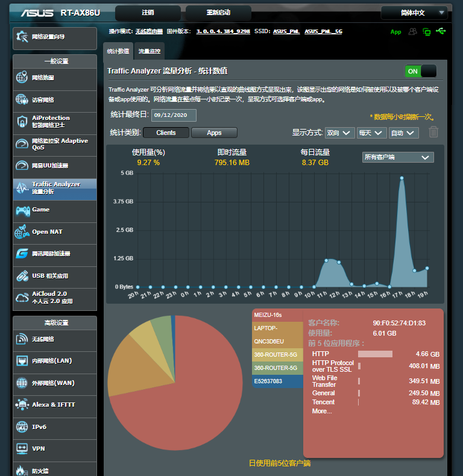Click the 795.16 MB current traffic value
Image resolution: width=463 pixels, height=476 pixels.
coord(232,163)
